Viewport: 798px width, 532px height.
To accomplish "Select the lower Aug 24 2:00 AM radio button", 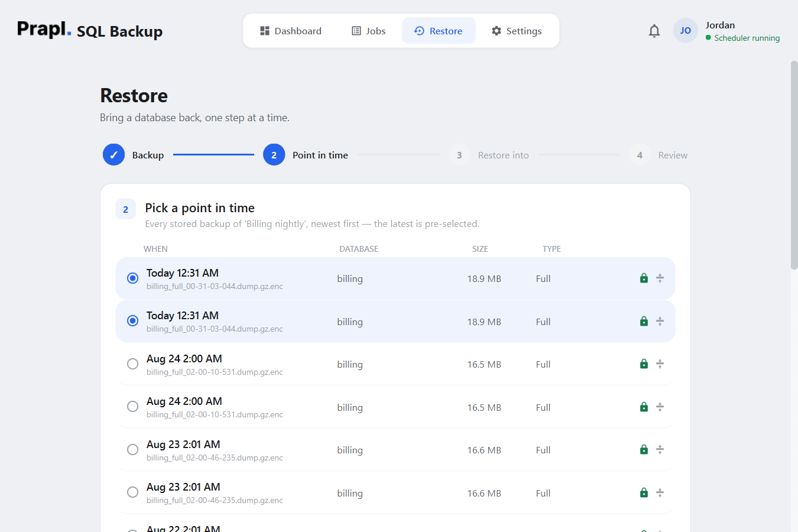I will [132, 406].
